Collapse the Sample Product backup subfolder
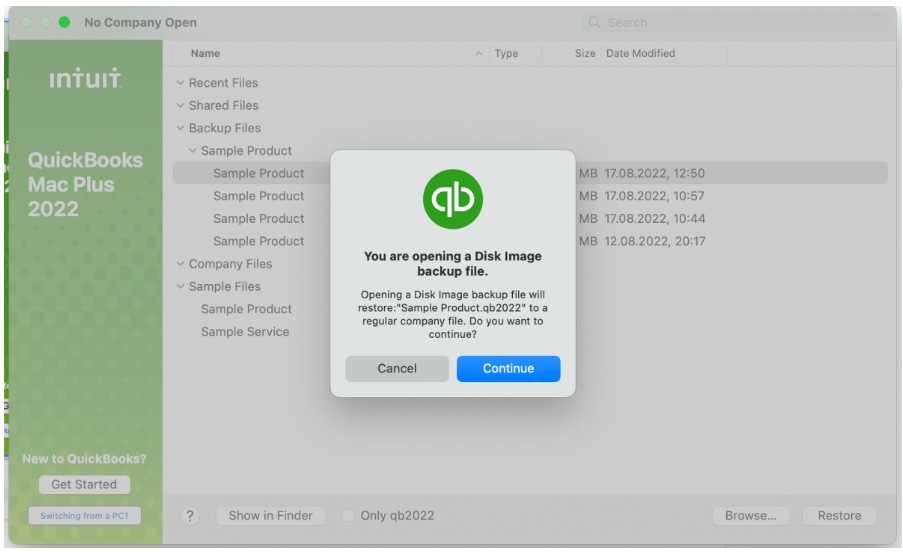The height and width of the screenshot is (552, 903). tap(192, 151)
